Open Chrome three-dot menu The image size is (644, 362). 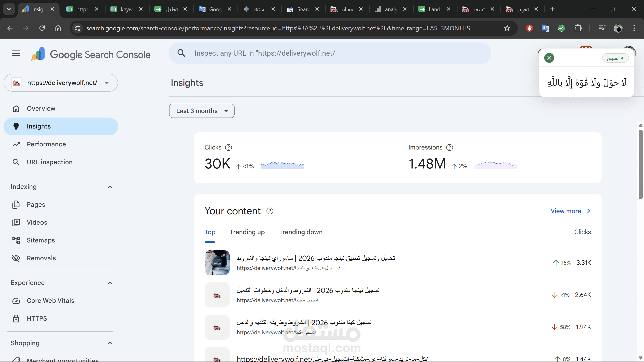point(634,28)
